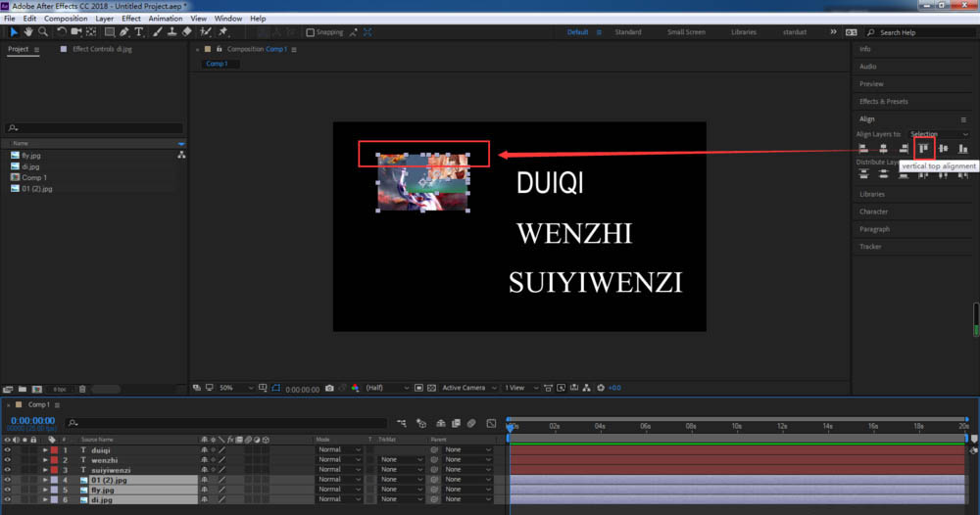Select the Pen tool
This screenshot has height=515, width=980.
coord(124,32)
